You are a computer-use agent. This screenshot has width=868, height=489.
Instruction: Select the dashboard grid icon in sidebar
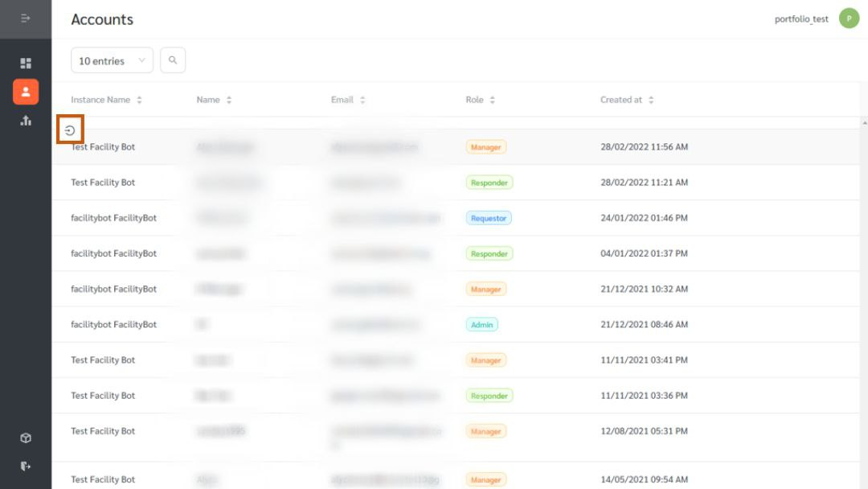(x=26, y=63)
